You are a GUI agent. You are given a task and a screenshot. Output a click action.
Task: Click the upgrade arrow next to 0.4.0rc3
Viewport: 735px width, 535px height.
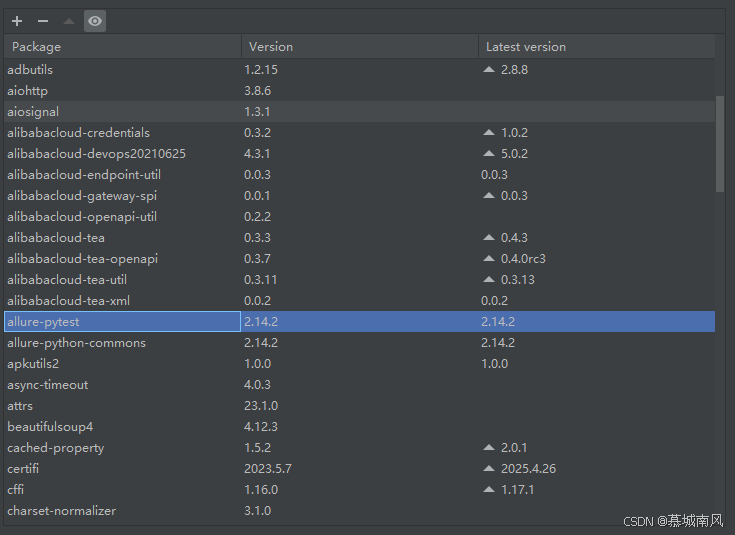tap(489, 258)
